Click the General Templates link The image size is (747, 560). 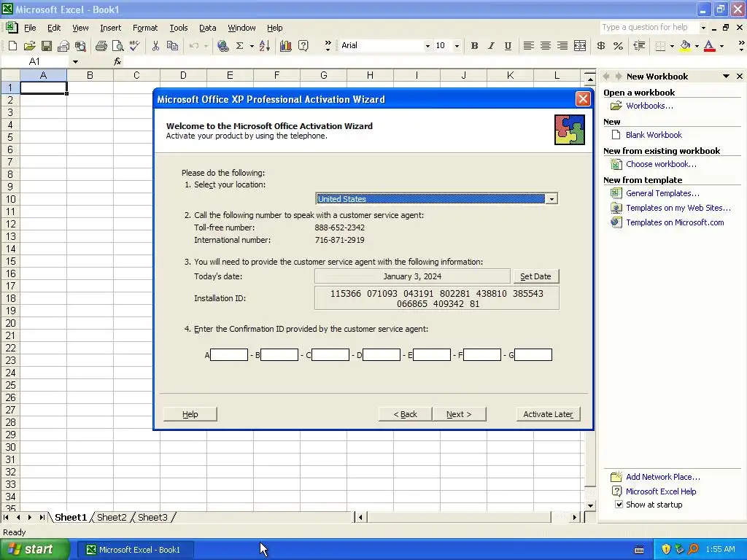click(x=662, y=193)
